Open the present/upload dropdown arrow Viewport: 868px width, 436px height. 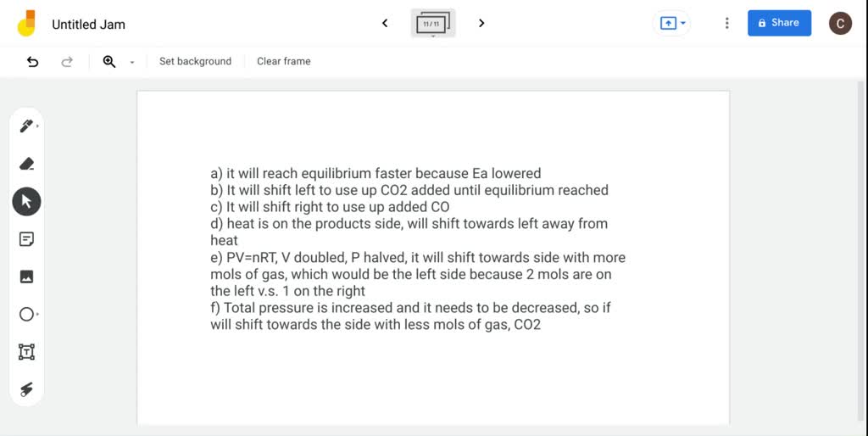(683, 23)
